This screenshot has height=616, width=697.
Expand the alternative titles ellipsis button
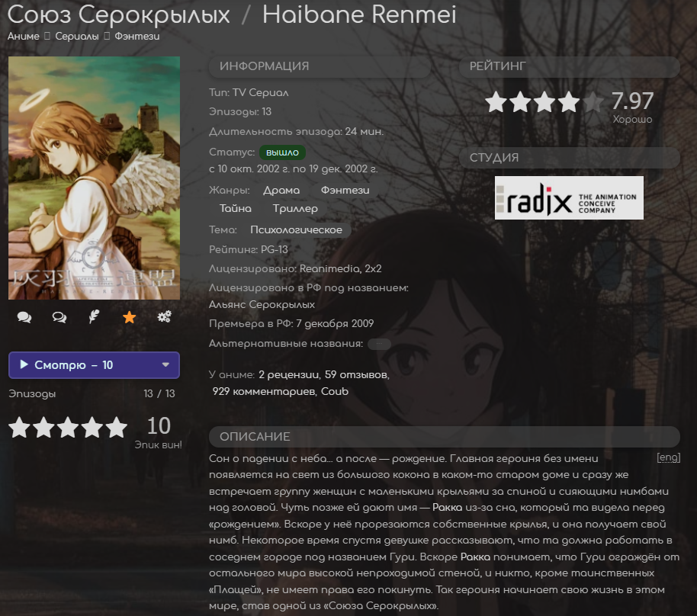[x=379, y=344]
